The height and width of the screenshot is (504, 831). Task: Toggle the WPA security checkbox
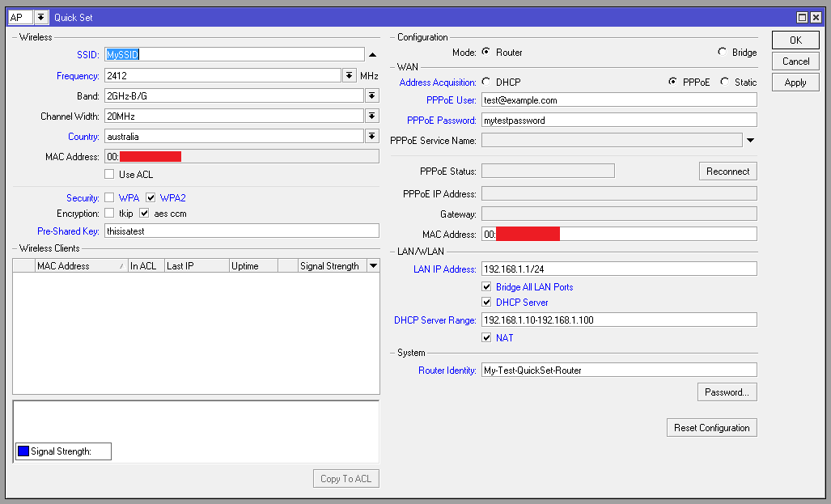pos(109,198)
